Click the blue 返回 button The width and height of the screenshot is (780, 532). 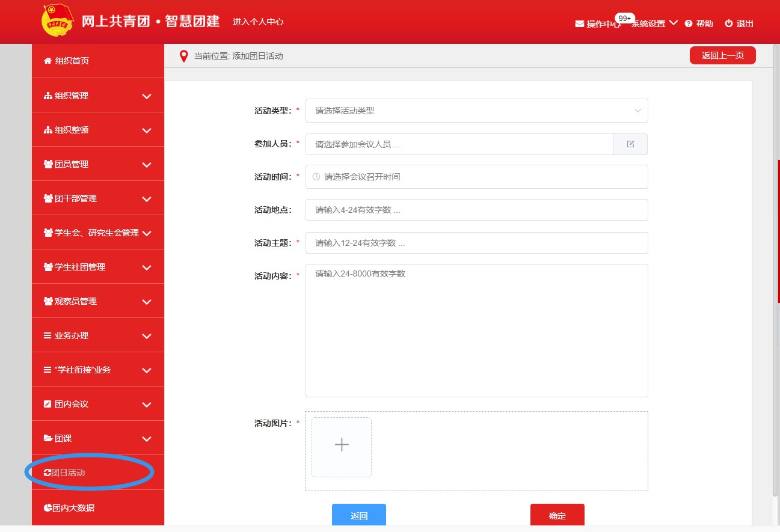click(x=359, y=516)
